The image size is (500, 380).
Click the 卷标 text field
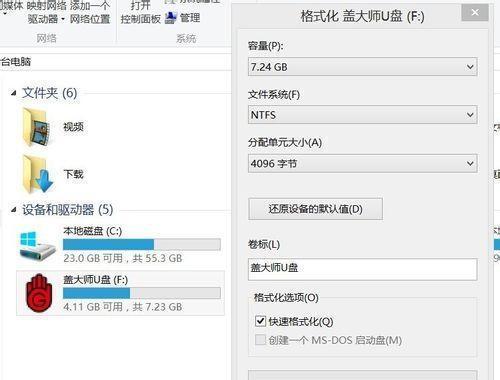click(x=362, y=269)
